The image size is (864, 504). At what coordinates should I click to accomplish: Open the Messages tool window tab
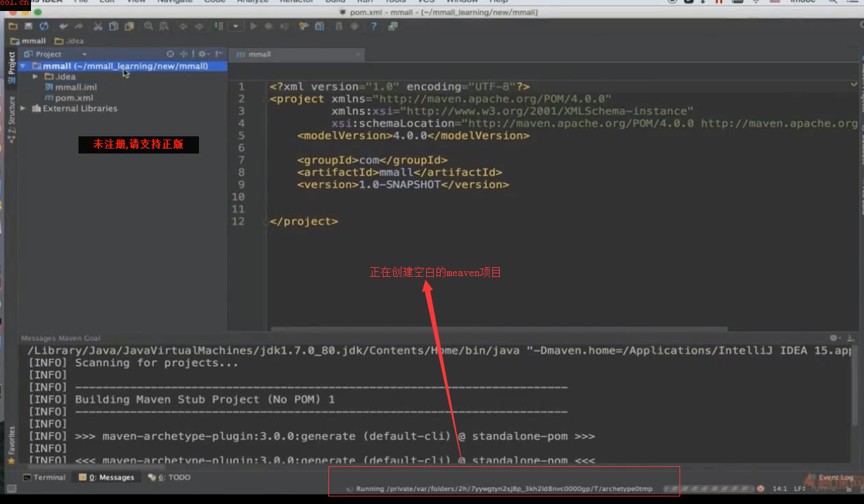pyautogui.click(x=107, y=477)
